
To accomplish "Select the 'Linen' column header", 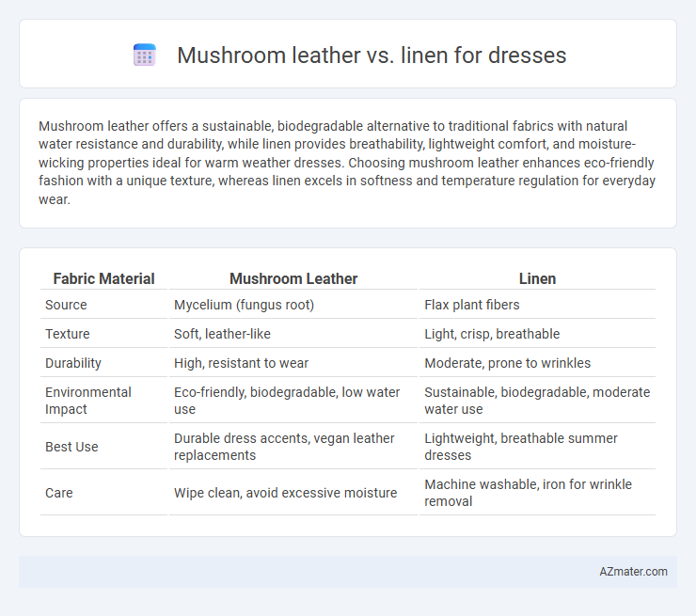I will (537, 278).
